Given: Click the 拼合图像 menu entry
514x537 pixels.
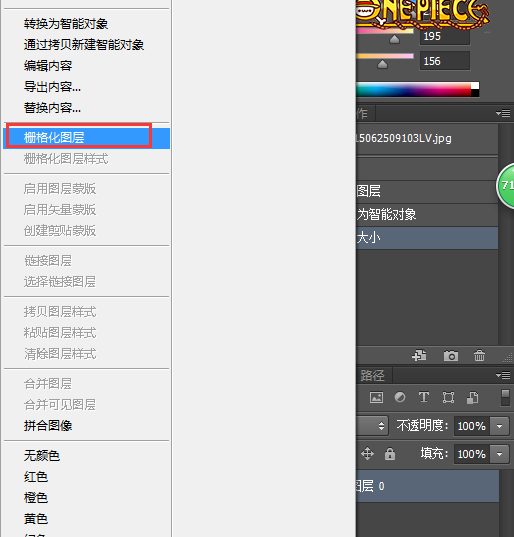Looking at the screenshot, I should 48,426.
